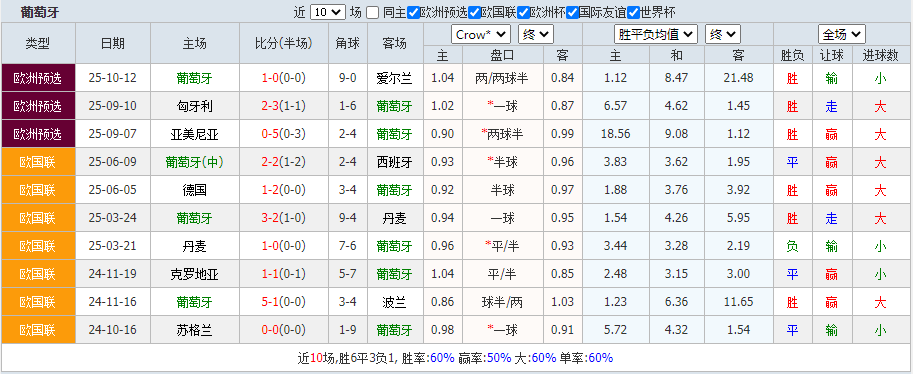Click the 9-0 corner count
The image size is (913, 374).
tap(348, 78)
